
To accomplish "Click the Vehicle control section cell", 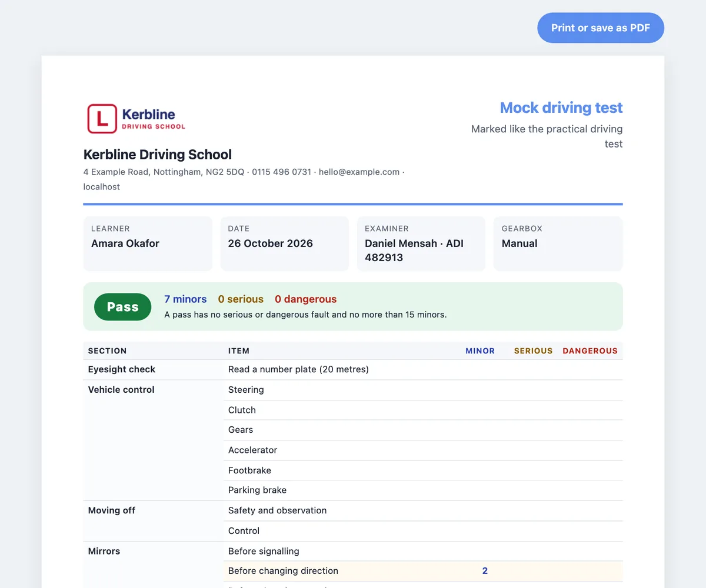I will tap(154, 440).
